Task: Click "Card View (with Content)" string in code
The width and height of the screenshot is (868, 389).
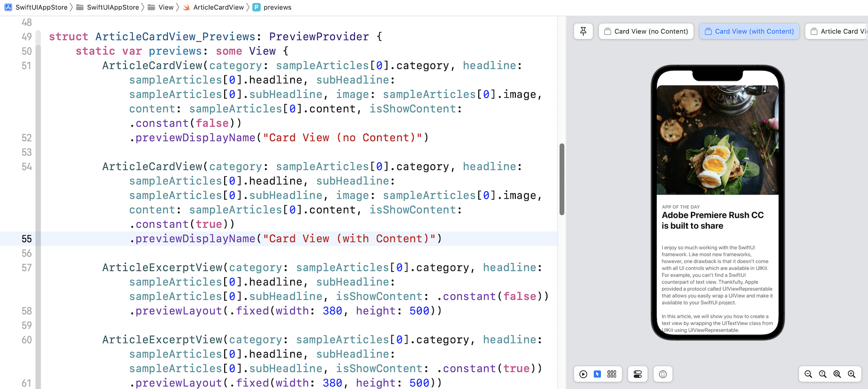Action: click(x=349, y=239)
